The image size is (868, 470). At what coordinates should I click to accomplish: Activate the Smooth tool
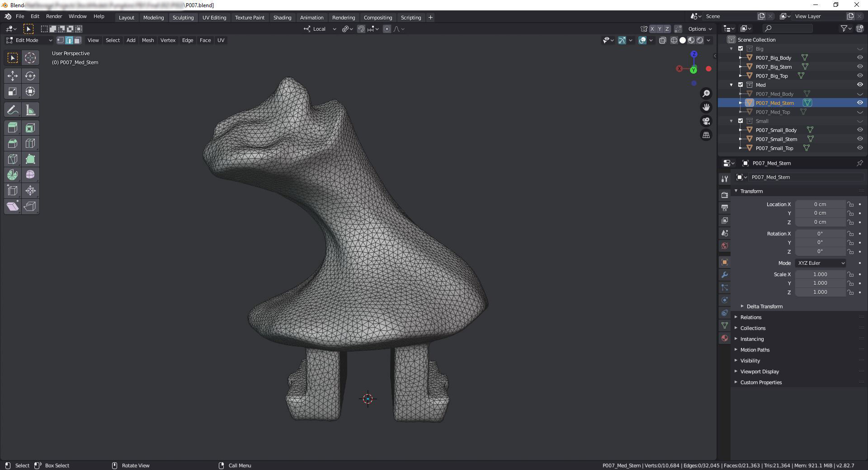30,175
